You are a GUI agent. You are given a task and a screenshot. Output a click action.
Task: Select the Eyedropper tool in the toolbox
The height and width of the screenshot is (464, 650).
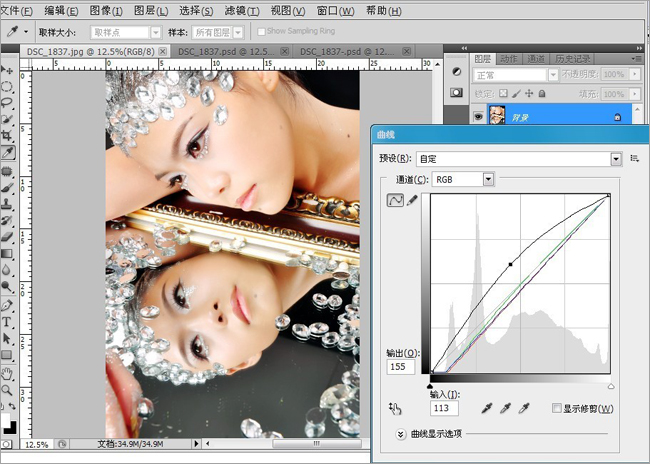point(8,153)
